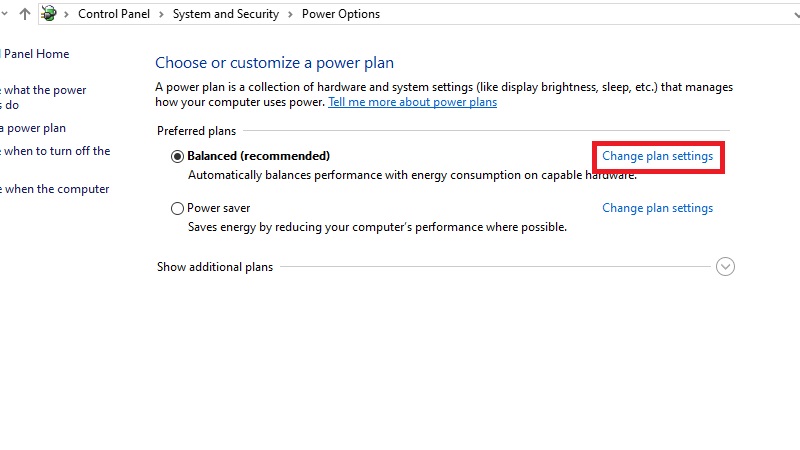Open breadcrumb chevron before Control Panel

tap(68, 14)
